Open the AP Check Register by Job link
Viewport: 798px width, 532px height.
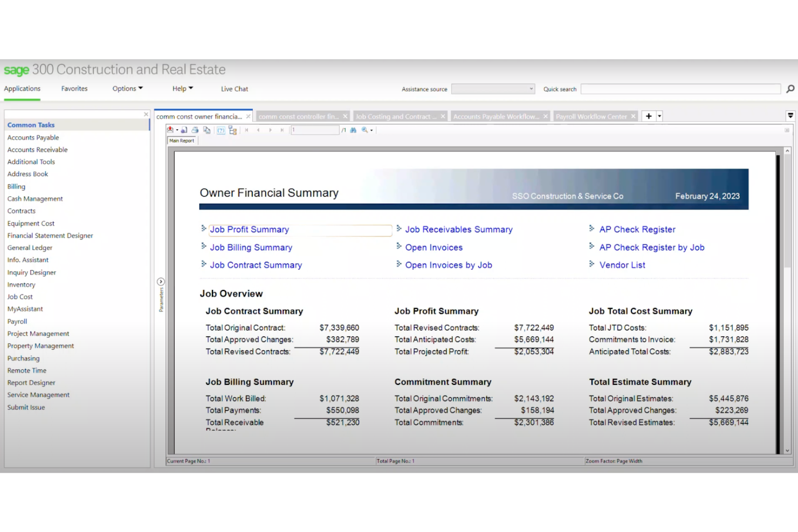click(652, 247)
